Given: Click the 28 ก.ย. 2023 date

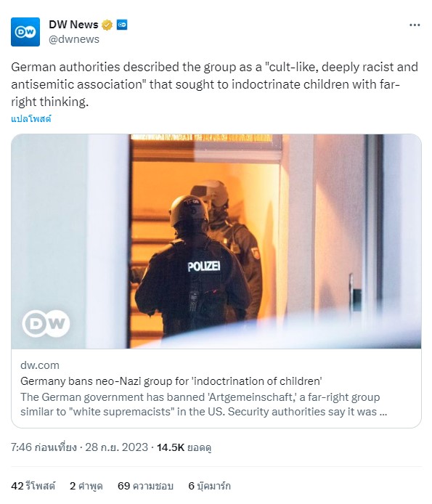Looking at the screenshot, I should tap(116, 447).
